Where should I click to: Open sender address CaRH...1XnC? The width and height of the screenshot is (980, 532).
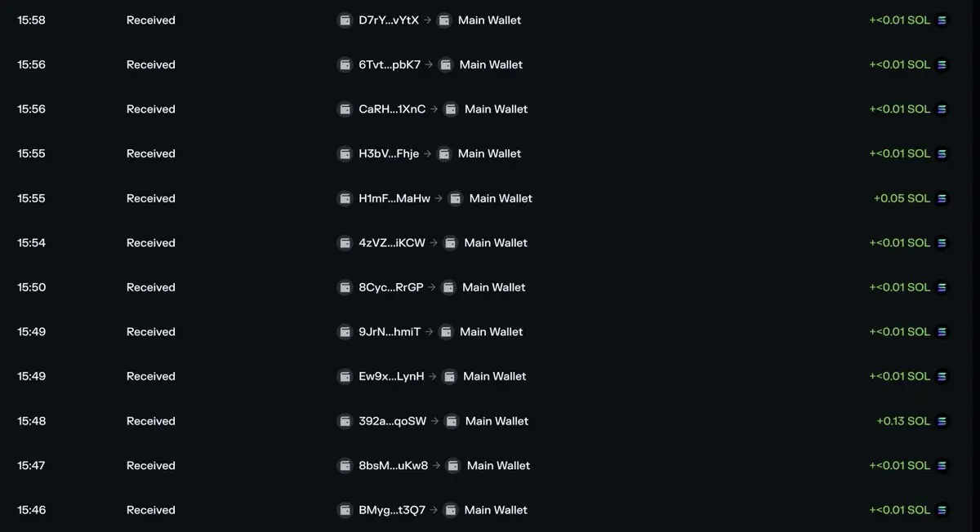pyautogui.click(x=392, y=109)
